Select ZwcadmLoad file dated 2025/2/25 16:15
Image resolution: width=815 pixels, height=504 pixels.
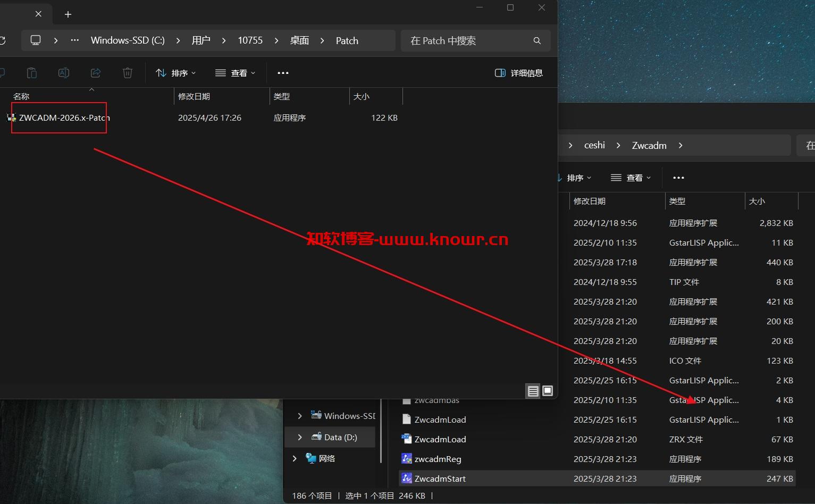click(x=440, y=419)
